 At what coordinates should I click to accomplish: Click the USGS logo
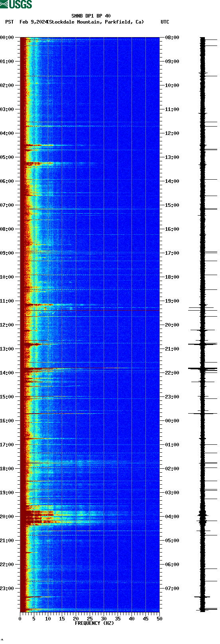[16, 4]
